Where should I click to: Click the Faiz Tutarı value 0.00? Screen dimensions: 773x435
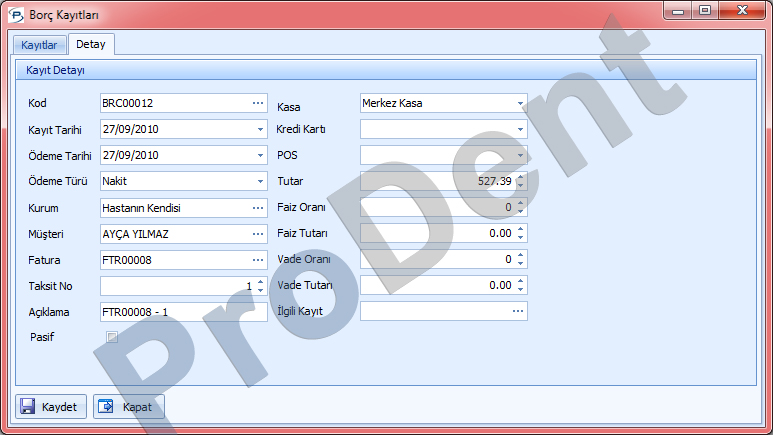500,233
